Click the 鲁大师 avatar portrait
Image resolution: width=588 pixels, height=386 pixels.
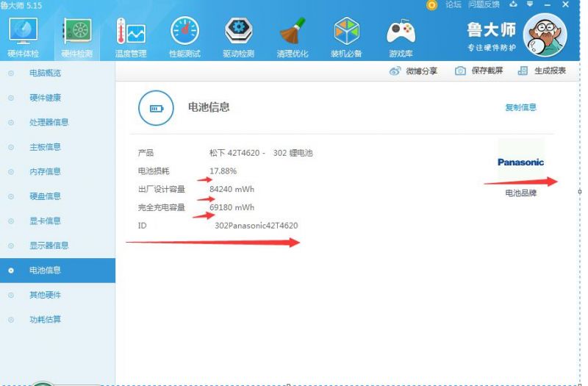(545, 35)
